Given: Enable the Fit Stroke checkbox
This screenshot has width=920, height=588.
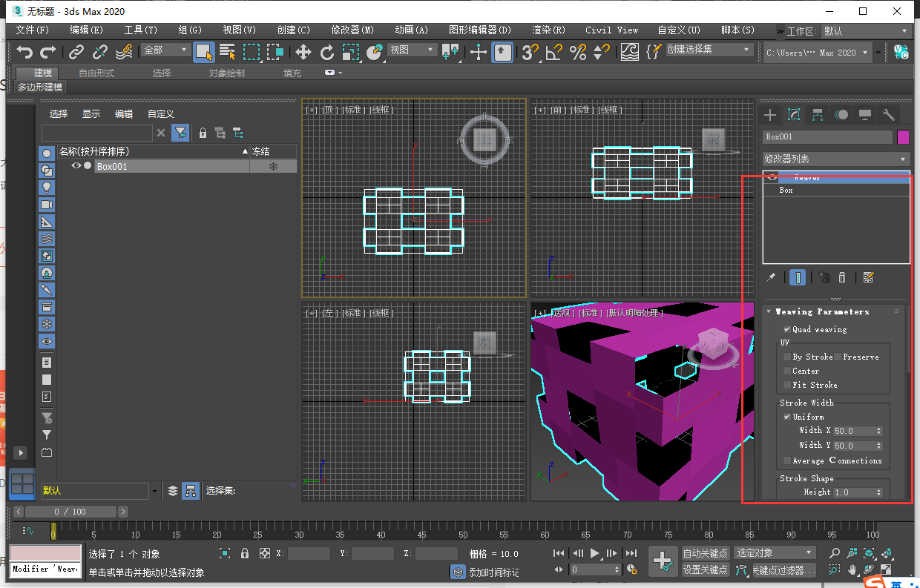Looking at the screenshot, I should coord(787,385).
